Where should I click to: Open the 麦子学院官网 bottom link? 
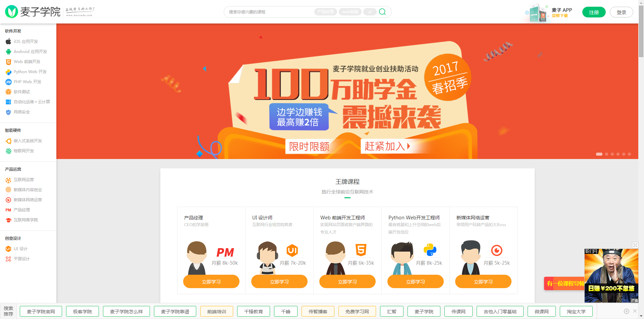[41, 311]
